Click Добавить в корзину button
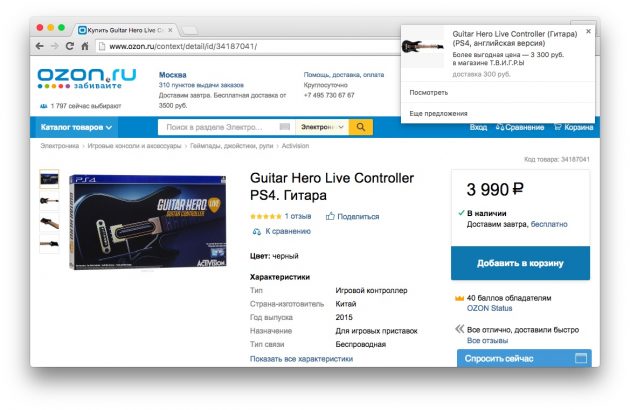Viewport: 630px width, 410px height. (520, 263)
